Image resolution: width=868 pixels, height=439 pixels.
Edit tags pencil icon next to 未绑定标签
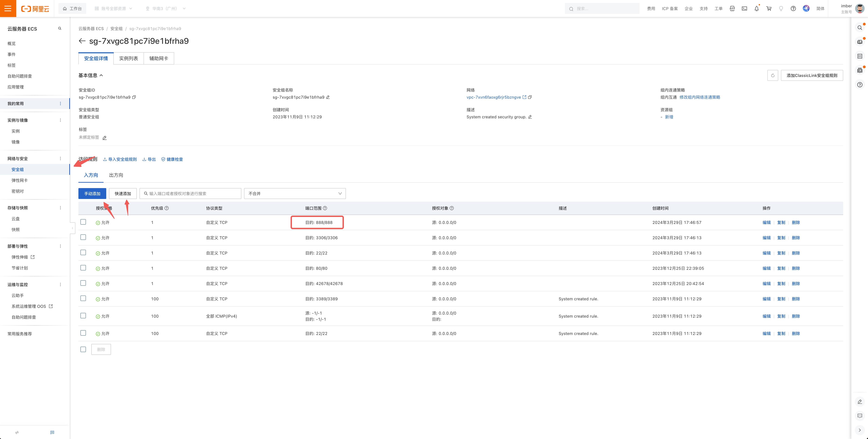tap(104, 138)
